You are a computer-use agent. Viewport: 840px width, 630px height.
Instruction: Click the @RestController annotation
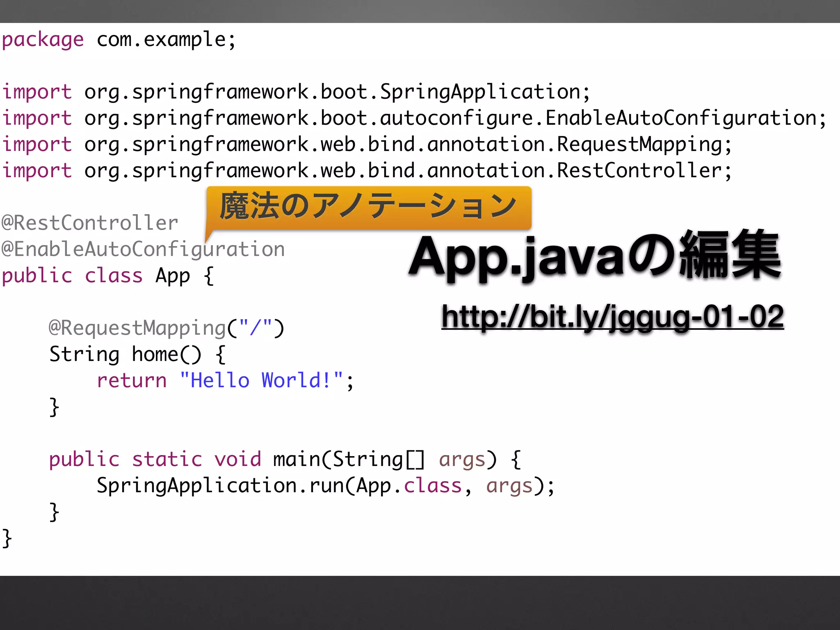(x=90, y=223)
